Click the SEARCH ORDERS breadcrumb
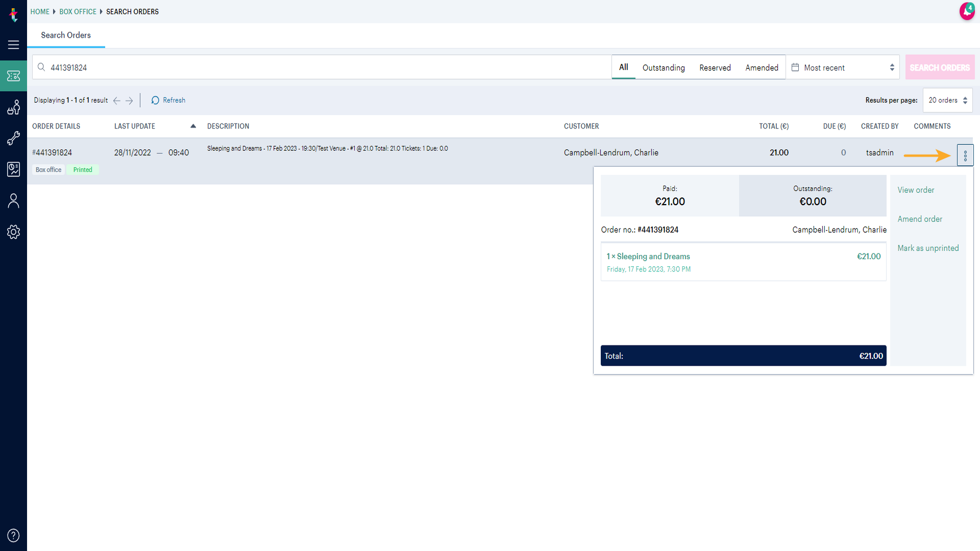Viewport: 980px width, 551px height. pos(132,12)
